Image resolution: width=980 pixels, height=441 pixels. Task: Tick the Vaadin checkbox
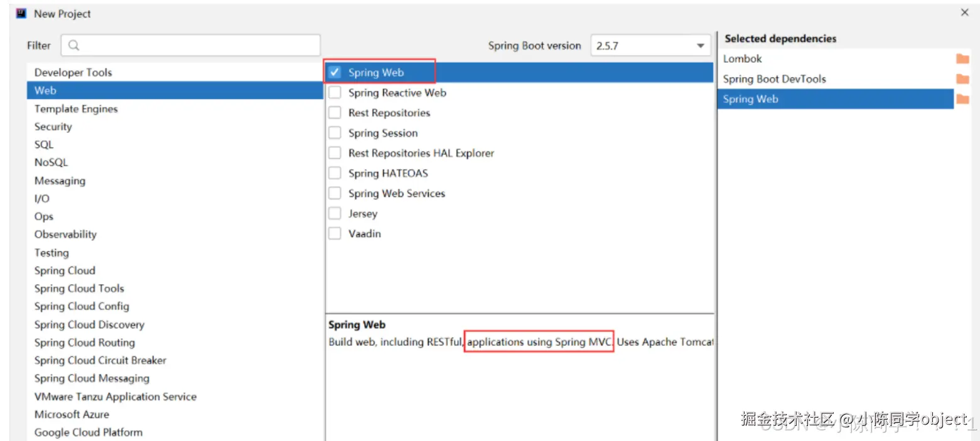click(x=335, y=233)
